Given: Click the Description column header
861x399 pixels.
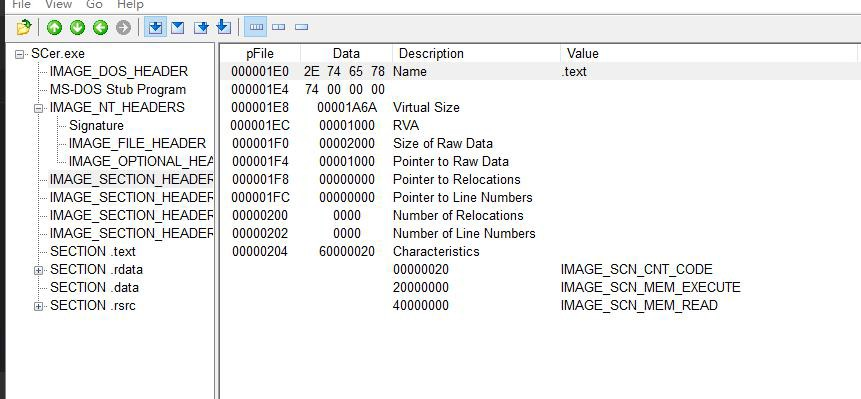Looking at the screenshot, I should [x=476, y=53].
